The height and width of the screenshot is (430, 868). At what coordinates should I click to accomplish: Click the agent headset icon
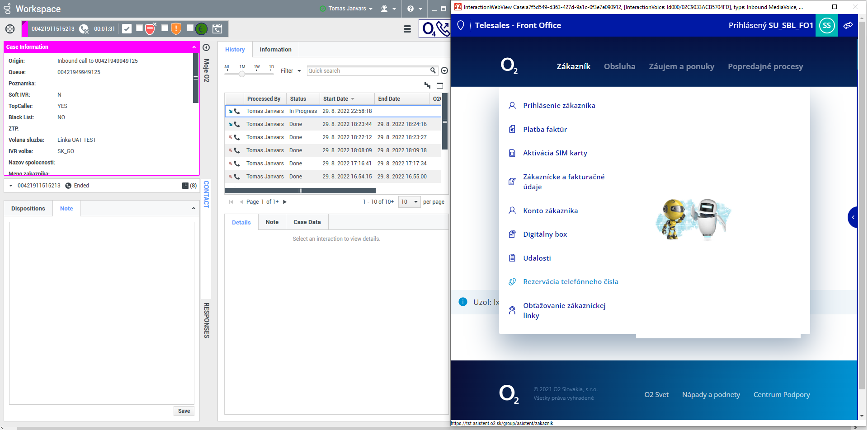384,9
